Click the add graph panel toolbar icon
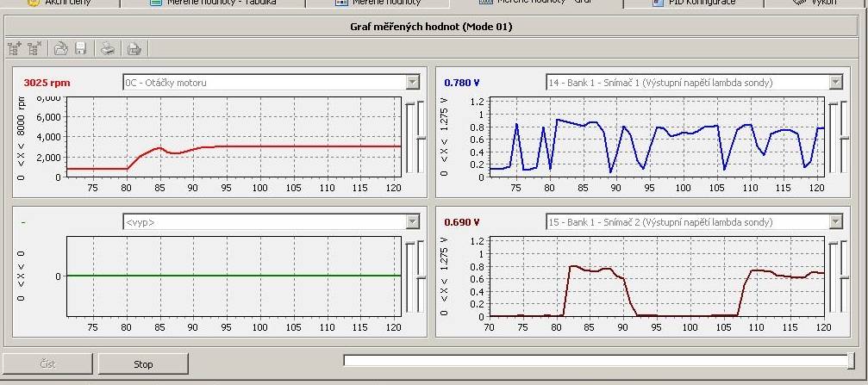868x385 pixels. pyautogui.click(x=14, y=48)
